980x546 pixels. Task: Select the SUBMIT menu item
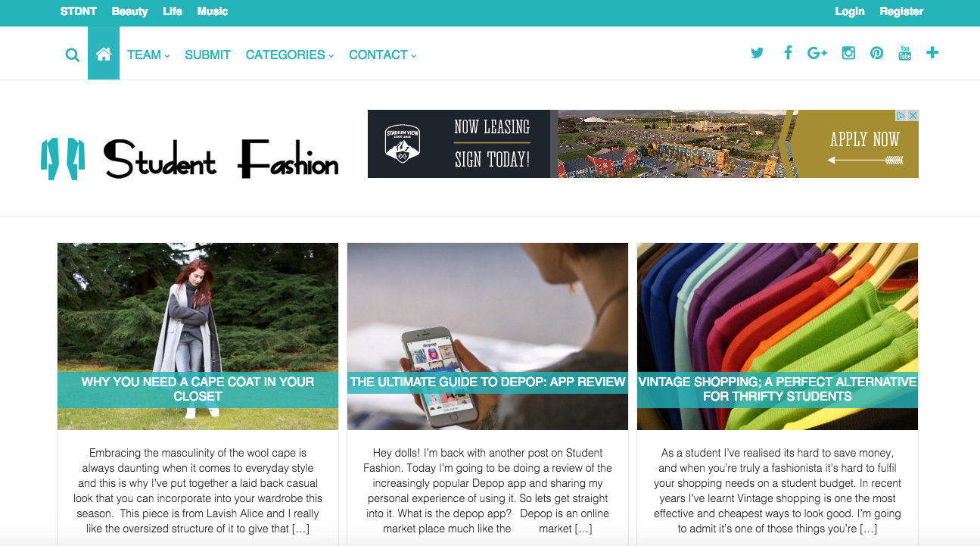point(207,55)
